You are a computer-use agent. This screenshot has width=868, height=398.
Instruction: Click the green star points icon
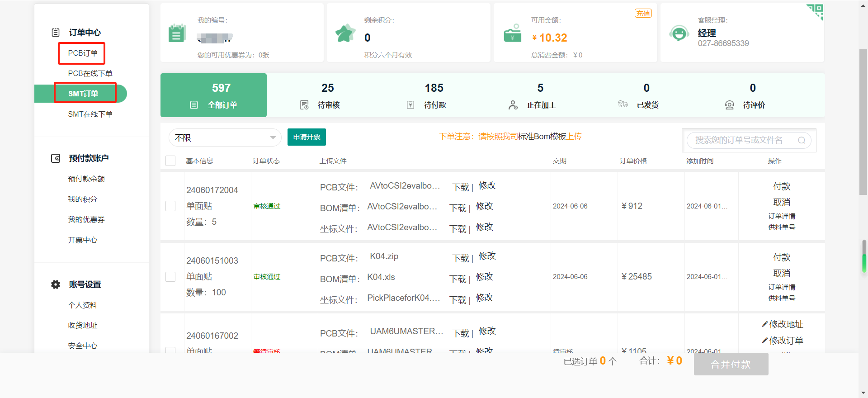345,33
